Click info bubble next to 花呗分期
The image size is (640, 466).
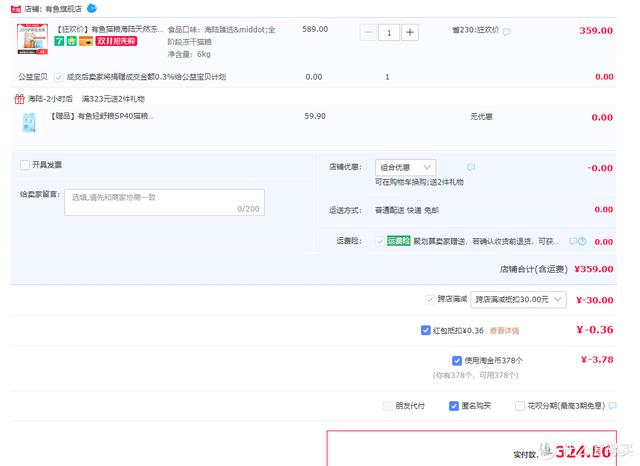click(x=614, y=406)
